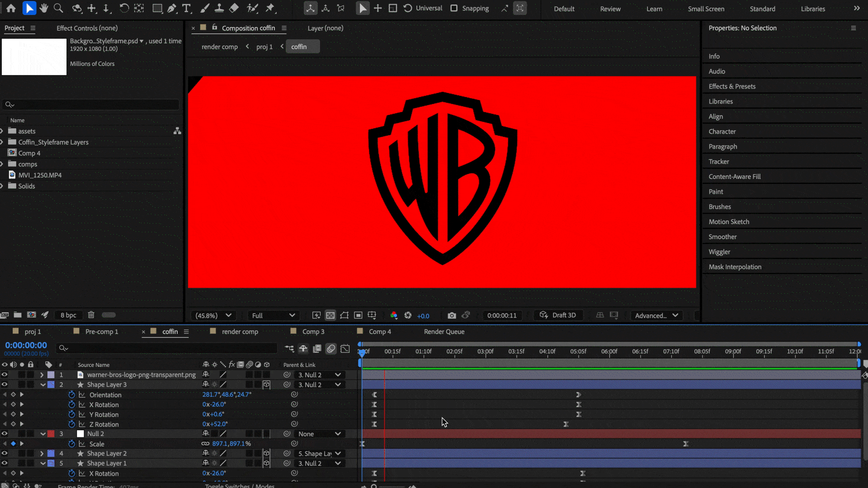Expand the assets folder

pyautogui.click(x=2, y=131)
